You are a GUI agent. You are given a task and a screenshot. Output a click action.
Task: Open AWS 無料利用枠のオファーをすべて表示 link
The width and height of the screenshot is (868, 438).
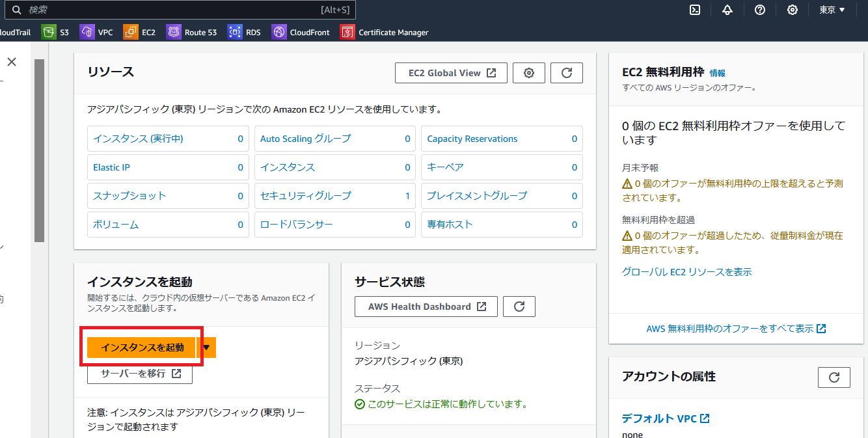click(736, 329)
